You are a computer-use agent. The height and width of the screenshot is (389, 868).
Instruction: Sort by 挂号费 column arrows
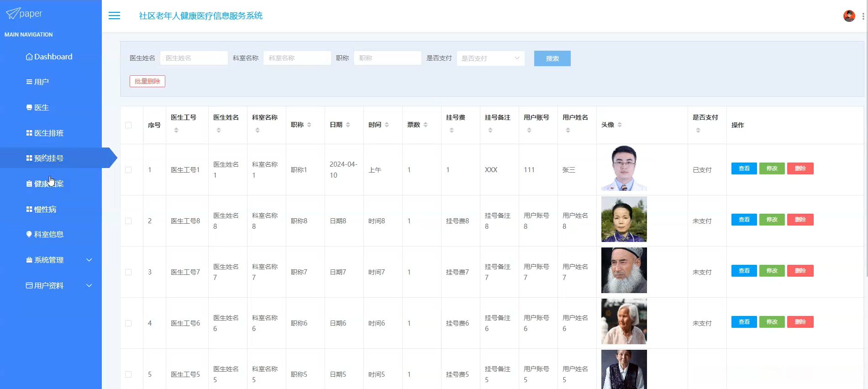(x=452, y=131)
